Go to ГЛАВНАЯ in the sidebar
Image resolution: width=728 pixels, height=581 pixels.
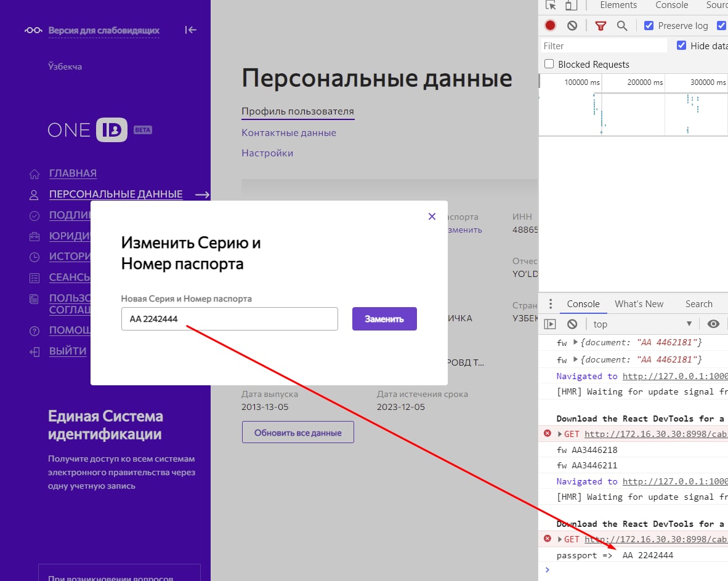[73, 174]
